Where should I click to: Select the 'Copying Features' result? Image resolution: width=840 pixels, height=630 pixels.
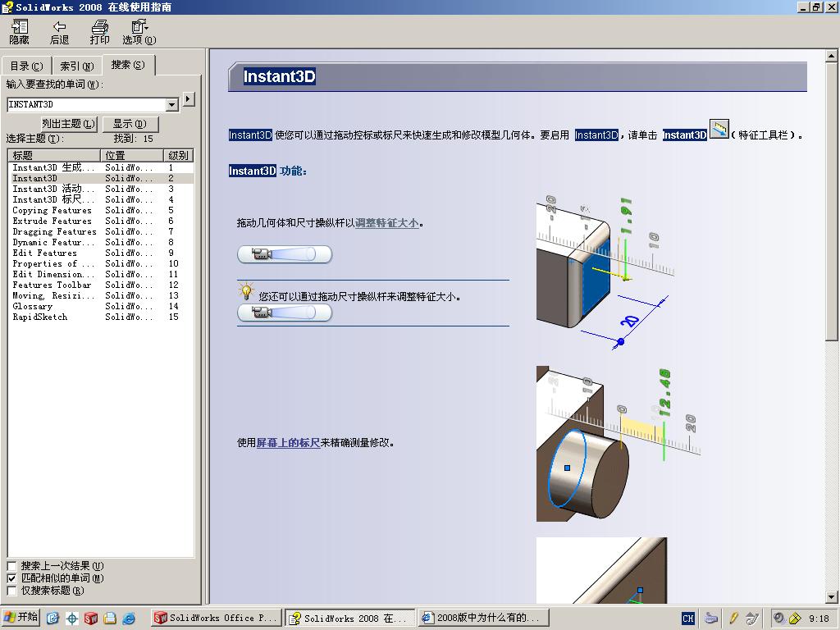click(x=101, y=211)
